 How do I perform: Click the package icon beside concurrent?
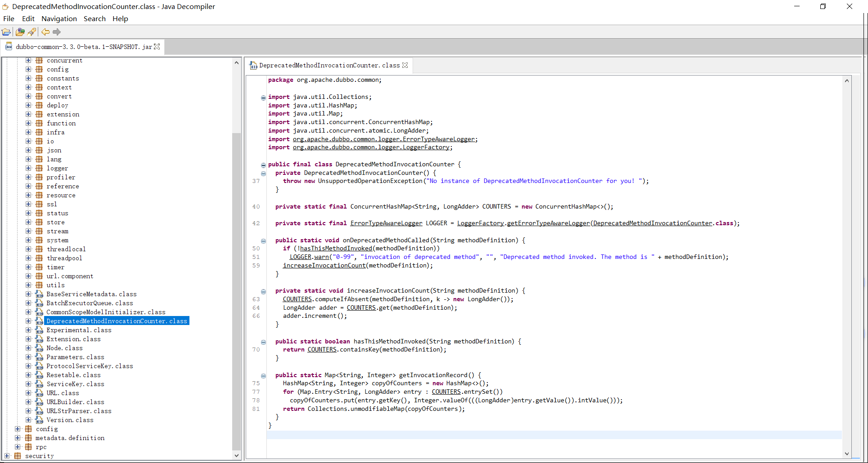[39, 60]
